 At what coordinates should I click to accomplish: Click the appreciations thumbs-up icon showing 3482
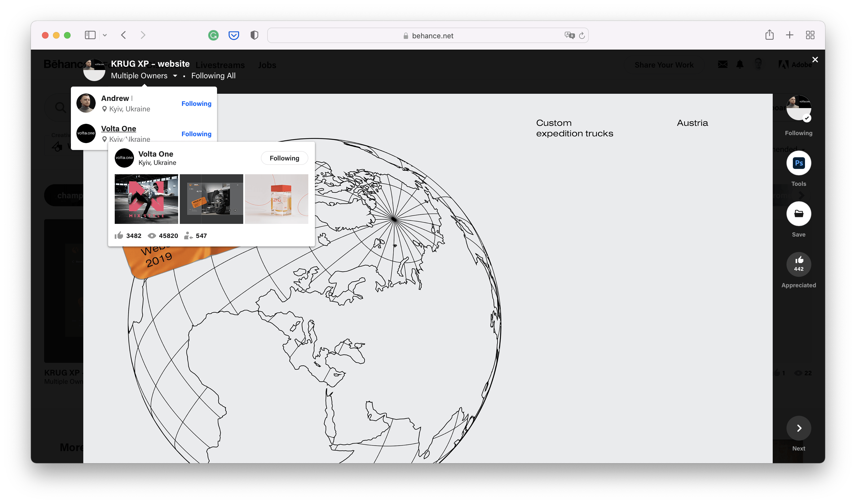pos(119,235)
